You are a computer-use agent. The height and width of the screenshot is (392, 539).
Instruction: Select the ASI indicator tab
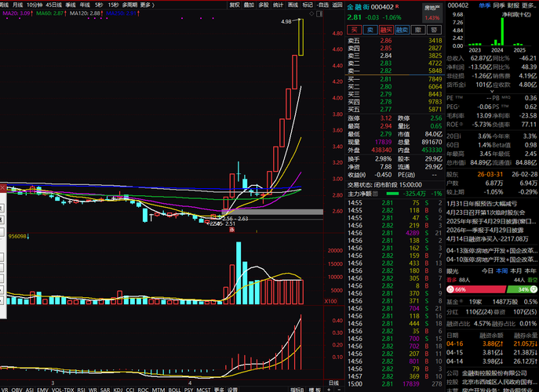(30, 390)
